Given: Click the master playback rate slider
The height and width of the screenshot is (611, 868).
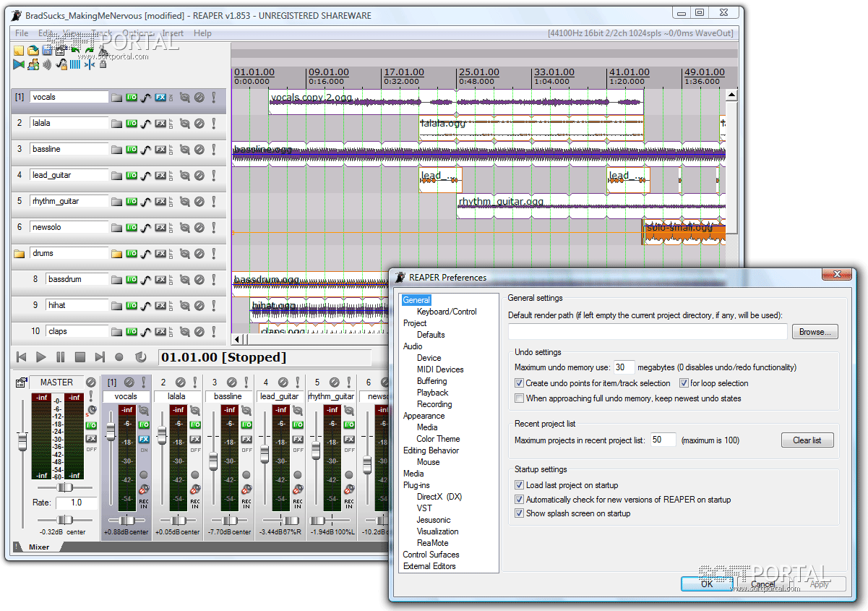Looking at the screenshot, I should click(x=64, y=520).
